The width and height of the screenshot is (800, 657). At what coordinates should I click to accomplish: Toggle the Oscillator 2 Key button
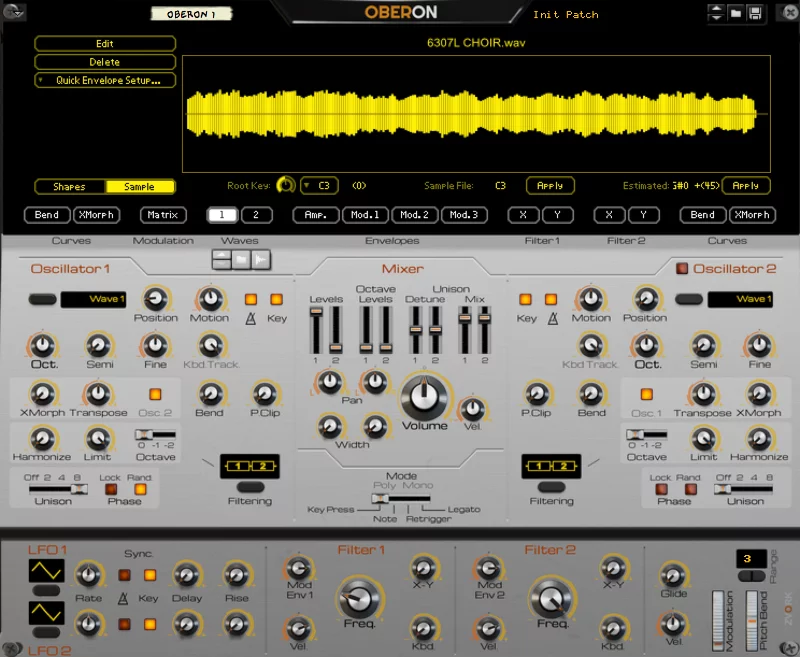[526, 299]
